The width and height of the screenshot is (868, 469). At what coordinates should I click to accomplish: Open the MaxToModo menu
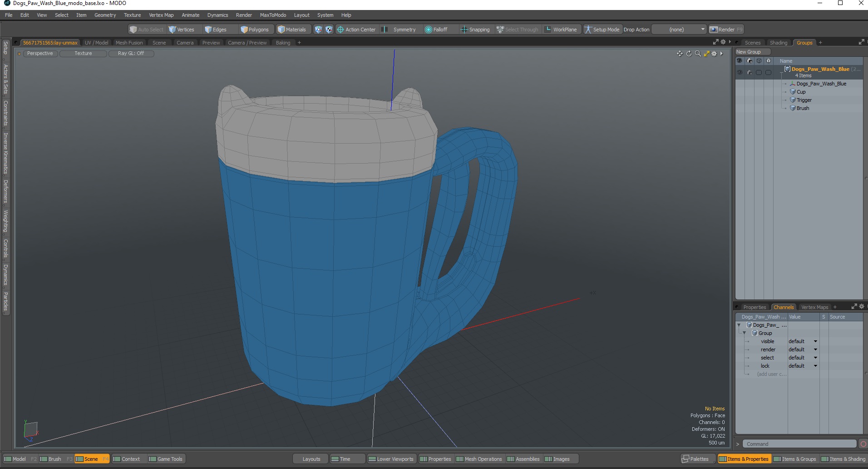(x=273, y=15)
